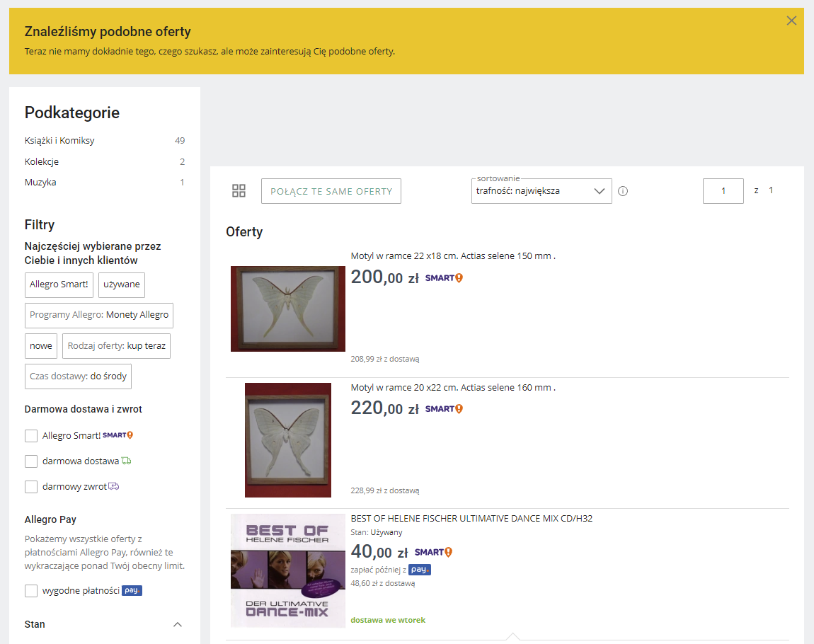Click the Smart badge on 220,00 zł offer
Screen dimensions: 814x644
click(444, 409)
